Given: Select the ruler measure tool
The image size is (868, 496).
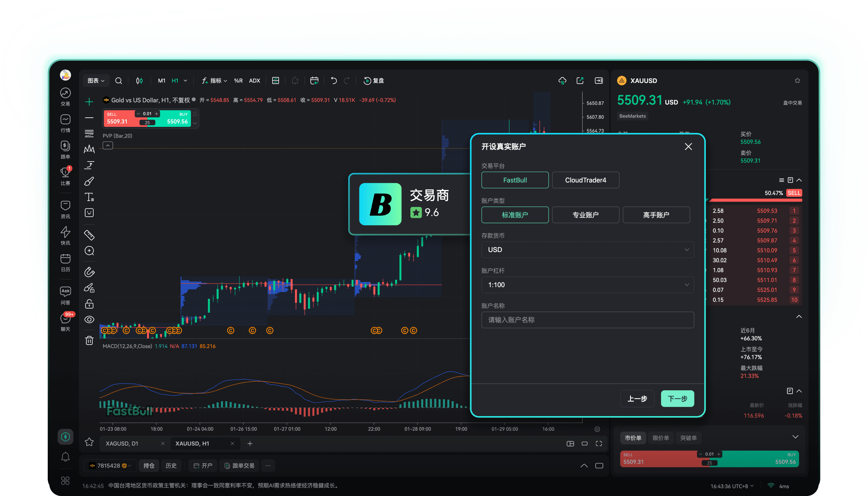Looking at the screenshot, I should pos(89,235).
